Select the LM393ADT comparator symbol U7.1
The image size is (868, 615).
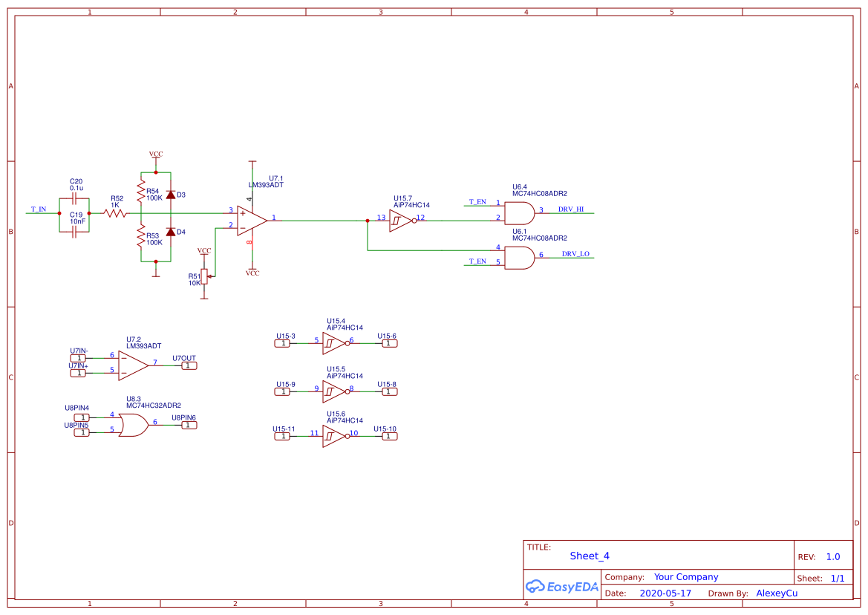(252, 218)
